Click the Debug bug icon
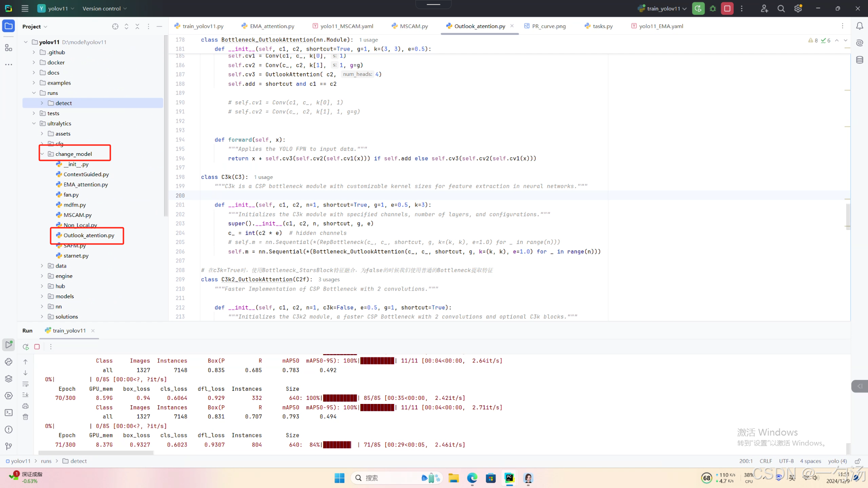The image size is (868, 488). pos(713,9)
